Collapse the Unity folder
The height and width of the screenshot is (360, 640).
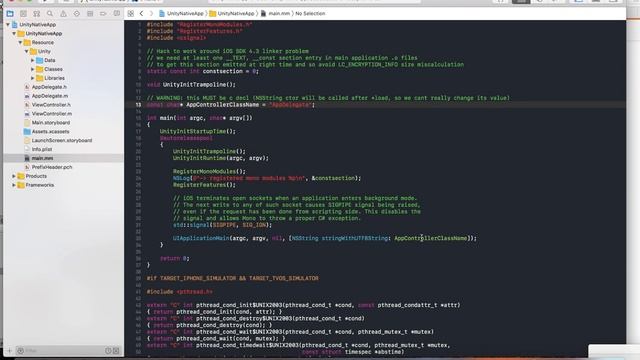[x=26, y=51]
